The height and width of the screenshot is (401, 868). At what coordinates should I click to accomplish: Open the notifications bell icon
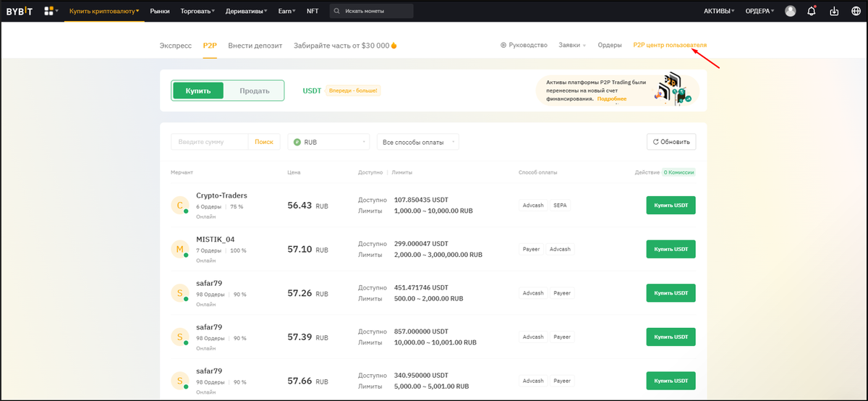(x=812, y=11)
